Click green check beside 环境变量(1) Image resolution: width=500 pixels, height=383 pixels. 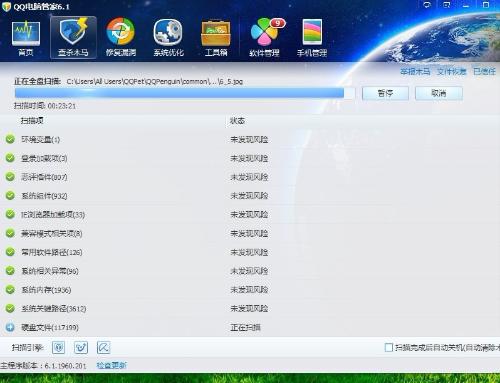tap(10, 139)
